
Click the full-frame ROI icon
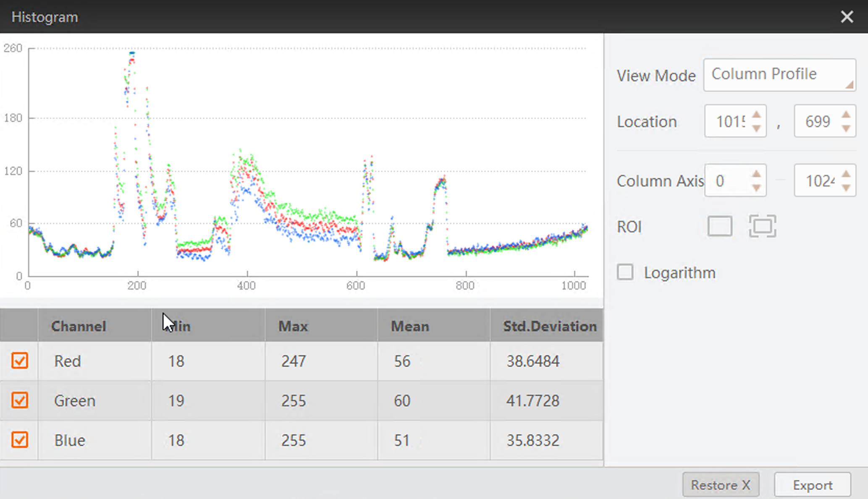coord(762,226)
